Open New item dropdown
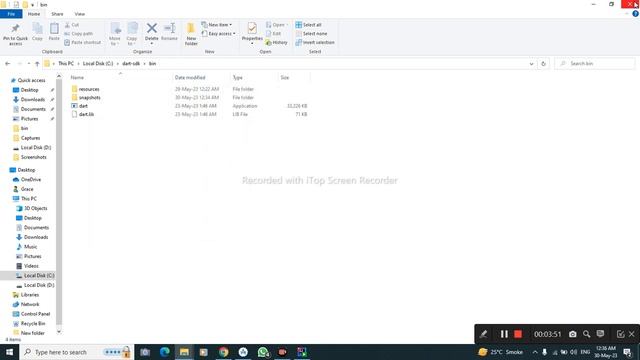 coord(217,25)
